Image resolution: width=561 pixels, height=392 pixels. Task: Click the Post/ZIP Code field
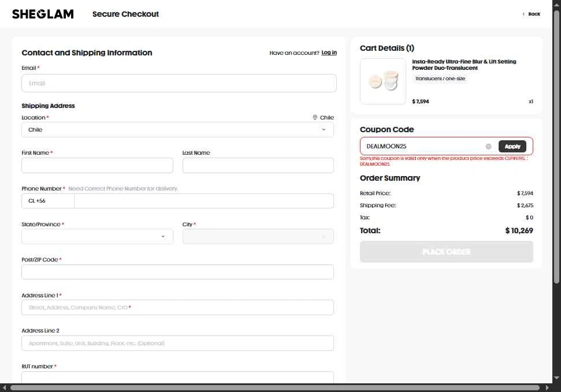[177, 272]
